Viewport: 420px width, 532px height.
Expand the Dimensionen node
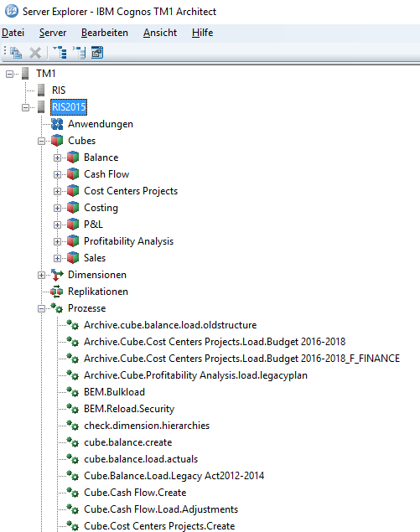click(41, 275)
